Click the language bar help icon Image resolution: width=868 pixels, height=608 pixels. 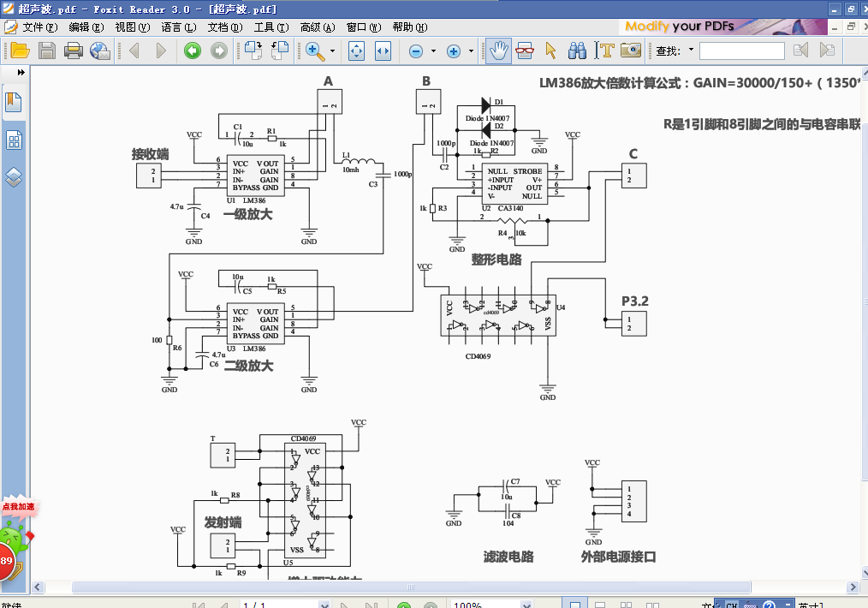769,605
